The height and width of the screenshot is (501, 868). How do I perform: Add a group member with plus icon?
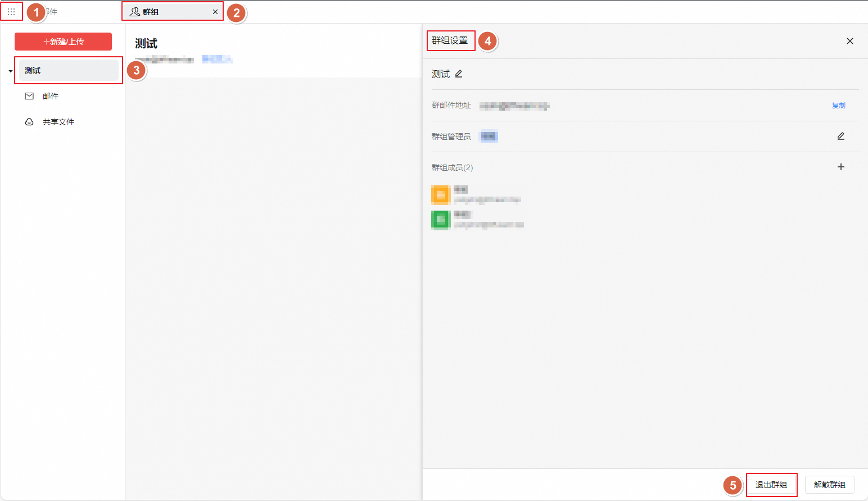[840, 167]
